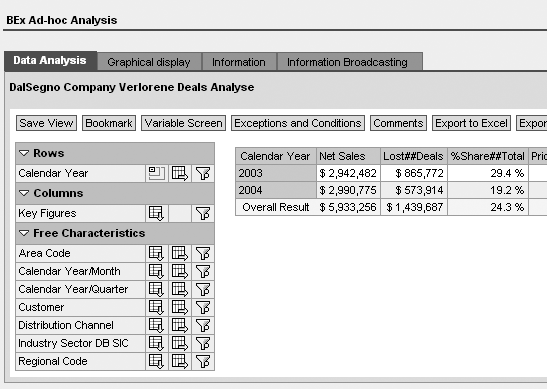Open the Information Broadcasting tab
The width and height of the screenshot is (547, 389).
click(347, 62)
